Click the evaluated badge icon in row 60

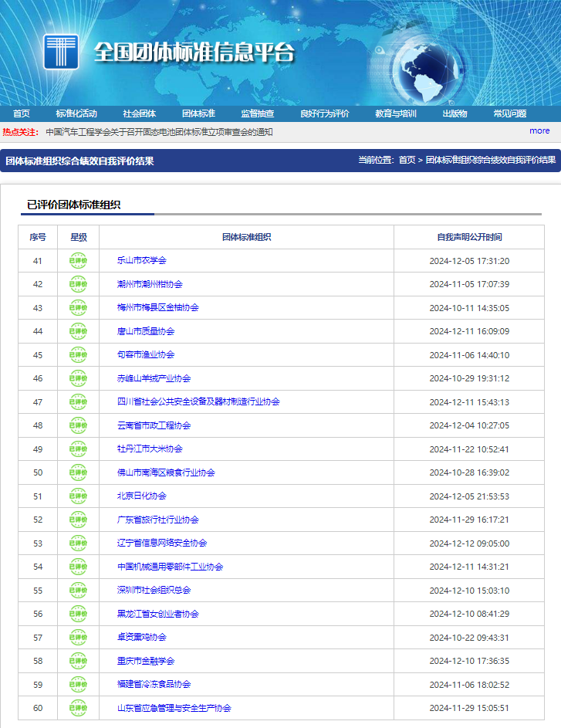78,708
